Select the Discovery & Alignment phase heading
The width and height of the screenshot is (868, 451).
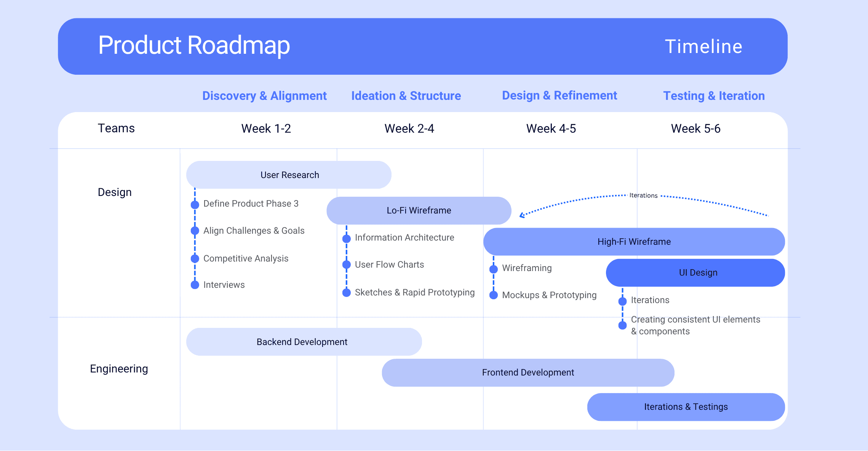264,96
